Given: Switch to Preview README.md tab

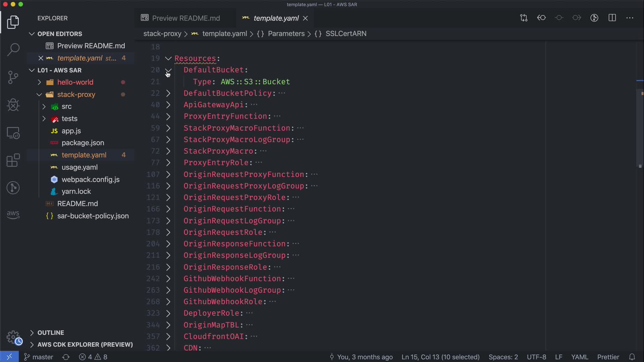Looking at the screenshot, I should [186, 18].
